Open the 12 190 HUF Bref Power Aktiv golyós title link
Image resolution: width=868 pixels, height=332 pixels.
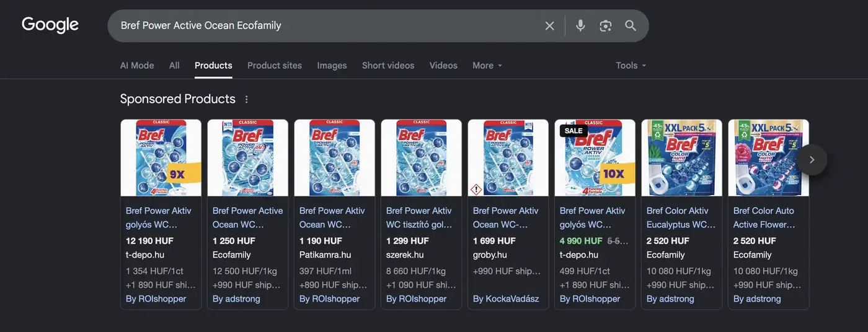tap(159, 217)
